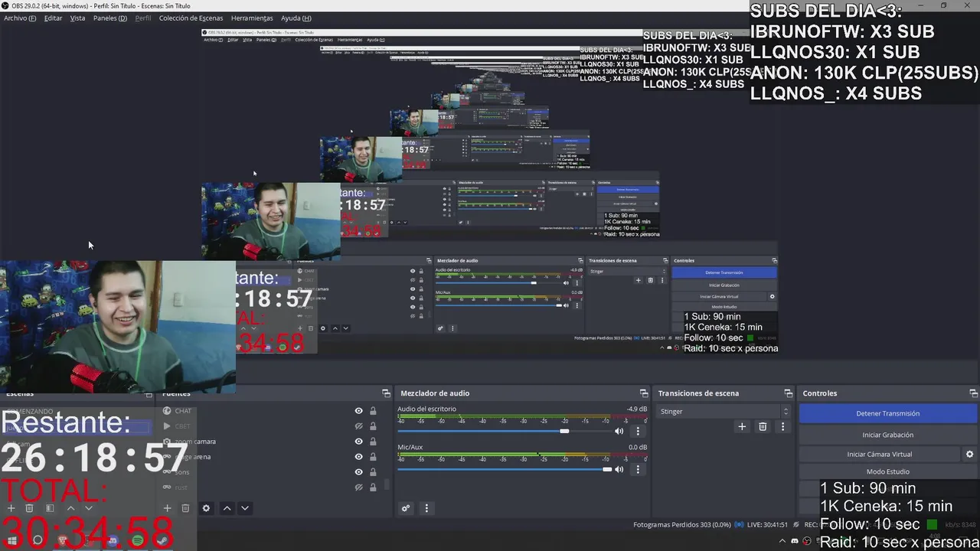Toggle lock on the zoom camara source
The image size is (980, 551).
click(x=373, y=442)
